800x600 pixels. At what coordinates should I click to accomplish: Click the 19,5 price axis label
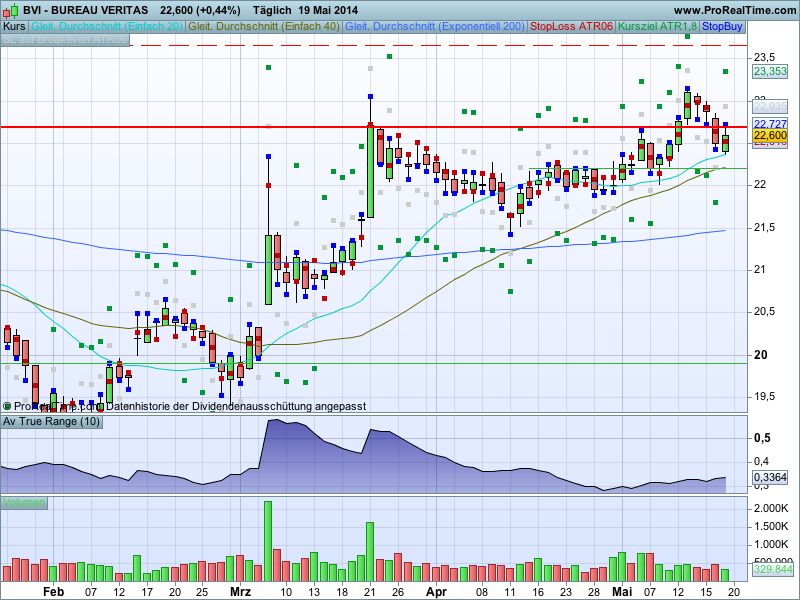[x=764, y=396]
